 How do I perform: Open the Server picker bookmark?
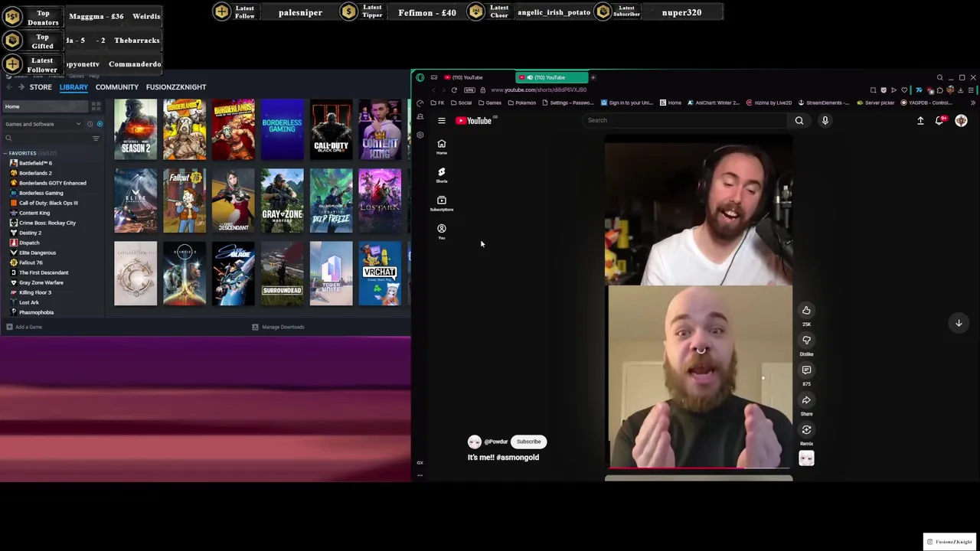click(x=876, y=103)
